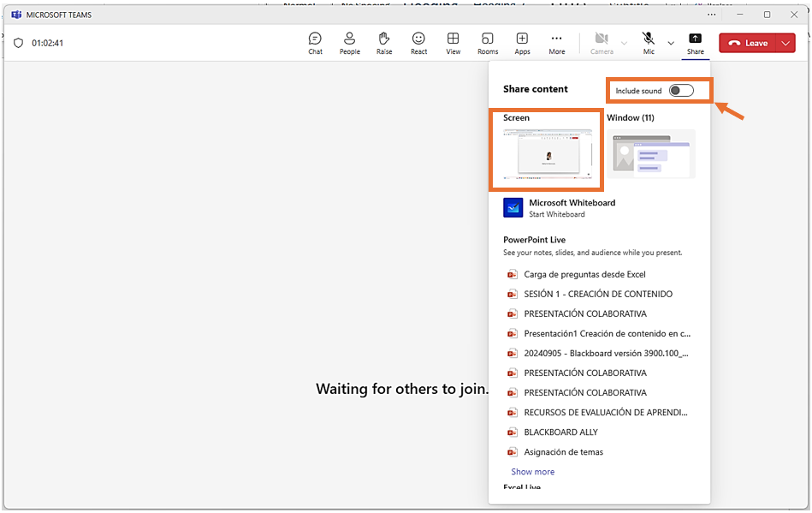
Task: Open the React emoji menu
Action: coord(418,43)
